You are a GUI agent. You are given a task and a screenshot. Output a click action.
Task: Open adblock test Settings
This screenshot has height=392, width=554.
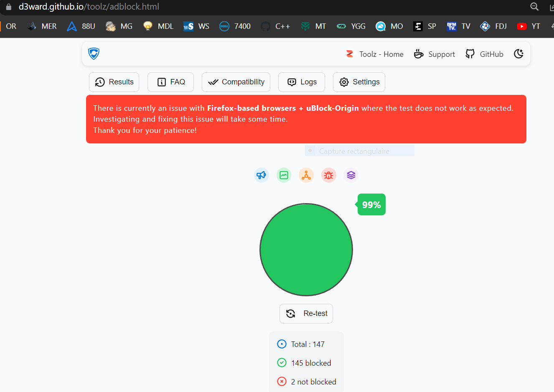(x=359, y=82)
